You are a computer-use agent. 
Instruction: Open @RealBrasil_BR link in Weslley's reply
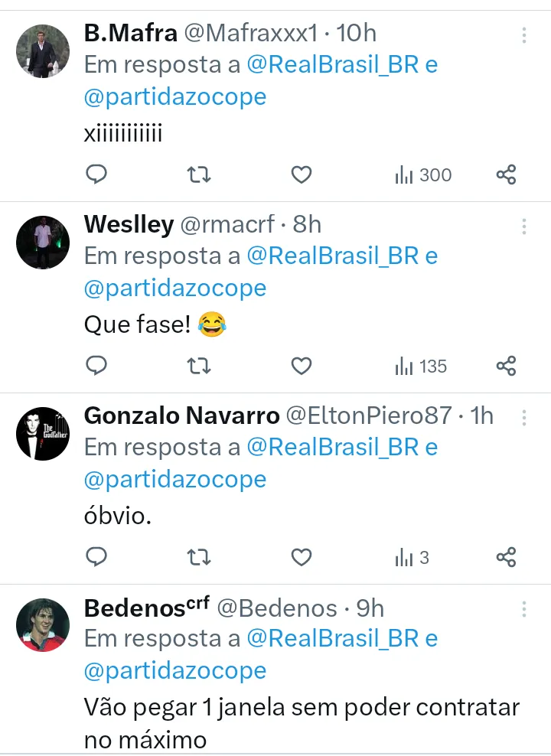(333, 256)
